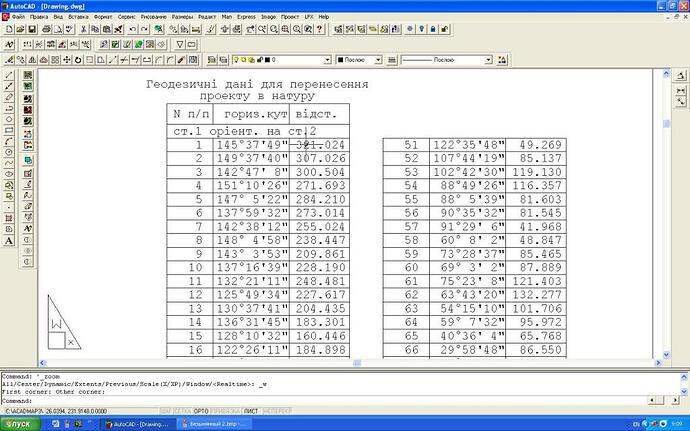
Task: Open Правка menu
Action: [x=39, y=17]
